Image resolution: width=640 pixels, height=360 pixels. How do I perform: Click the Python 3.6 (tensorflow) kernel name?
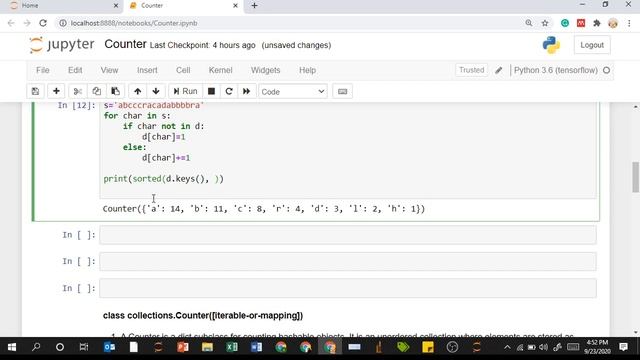pos(556,70)
